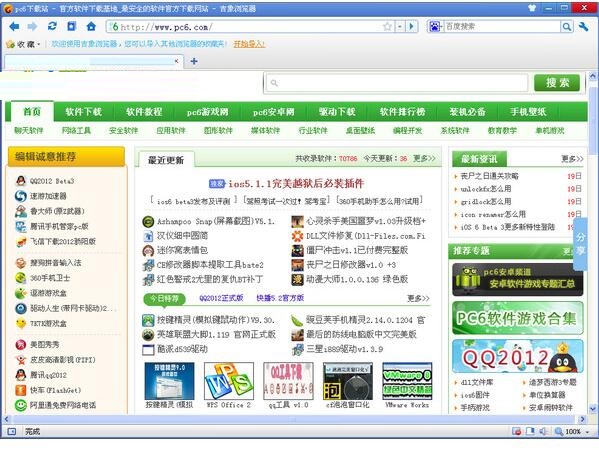599x450 pixels.
Task: Click the 开始导入 import link
Action: (249, 44)
